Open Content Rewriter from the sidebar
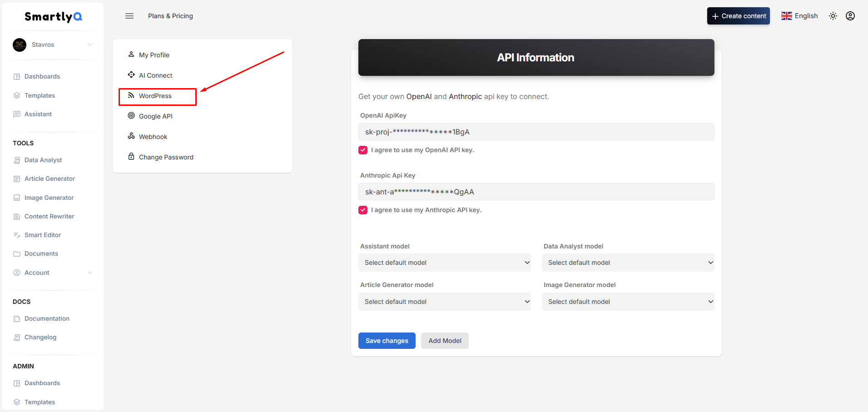The height and width of the screenshot is (412, 868). click(x=49, y=216)
